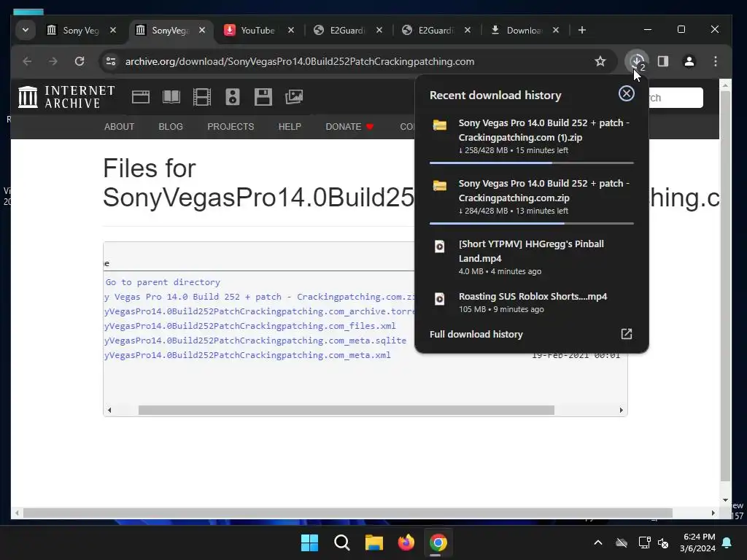Viewport: 747px width, 560px height.
Task: Open Firefox from the taskbar
Action: (406, 542)
